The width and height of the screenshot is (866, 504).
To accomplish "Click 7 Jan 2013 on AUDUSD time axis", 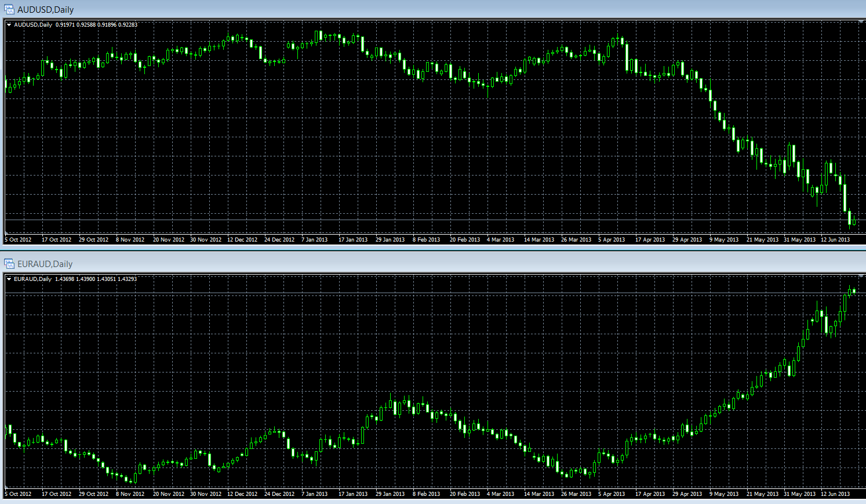I will coord(314,240).
